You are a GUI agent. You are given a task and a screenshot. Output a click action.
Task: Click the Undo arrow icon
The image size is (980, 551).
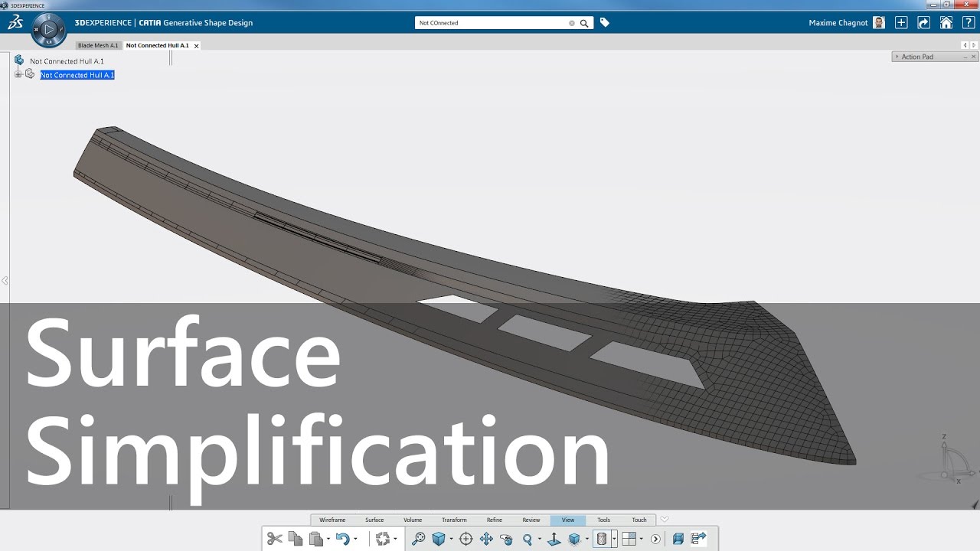[342, 539]
